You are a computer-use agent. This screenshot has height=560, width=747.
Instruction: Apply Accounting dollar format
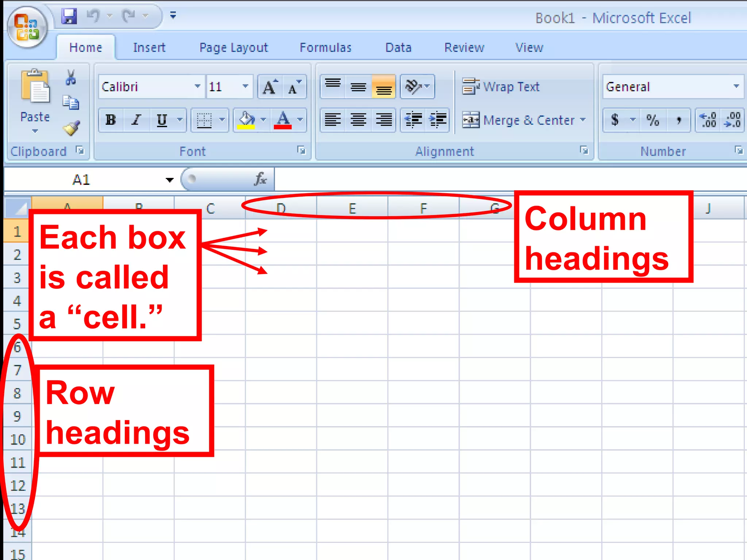point(615,120)
